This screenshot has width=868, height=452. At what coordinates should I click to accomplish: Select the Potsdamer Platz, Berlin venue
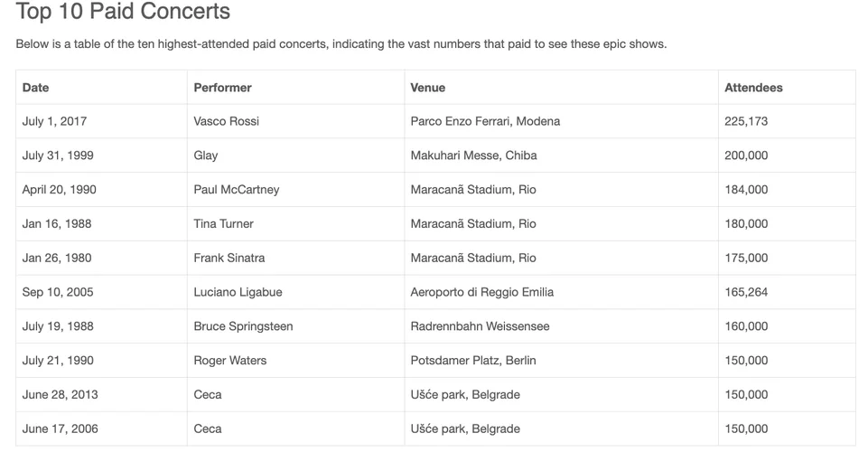click(473, 361)
